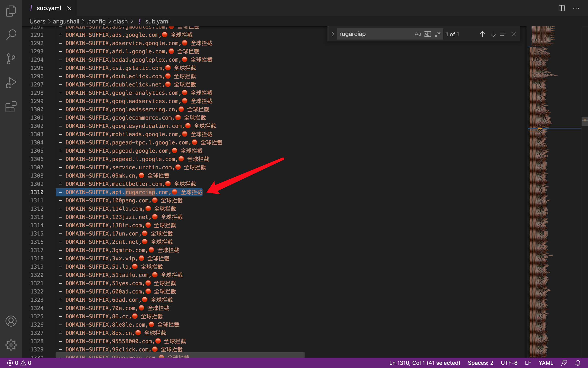
Task: Open Users breadcrumb segment
Action: pyautogui.click(x=37, y=21)
